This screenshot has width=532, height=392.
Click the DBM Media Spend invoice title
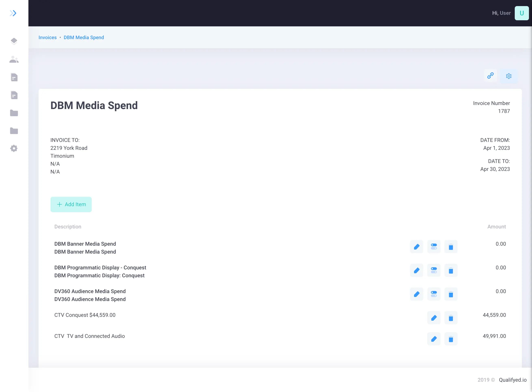pos(94,106)
